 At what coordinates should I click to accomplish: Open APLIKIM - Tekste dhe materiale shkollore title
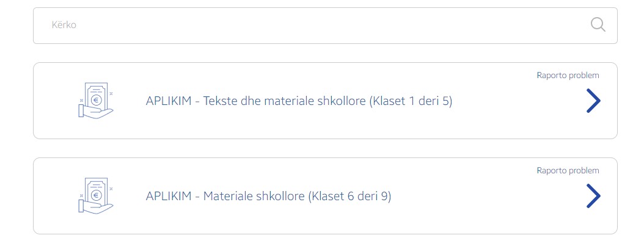299,101
